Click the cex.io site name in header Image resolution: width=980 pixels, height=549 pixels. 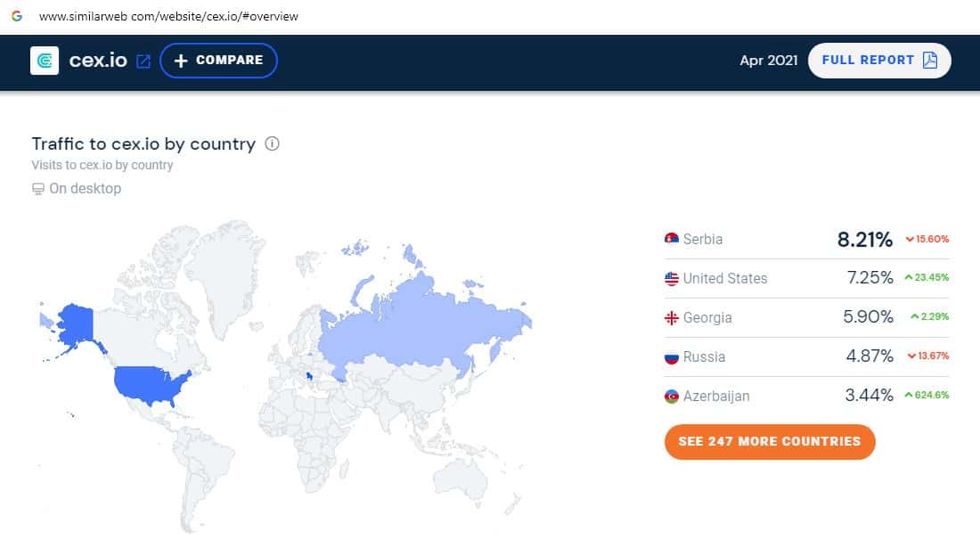(98, 61)
